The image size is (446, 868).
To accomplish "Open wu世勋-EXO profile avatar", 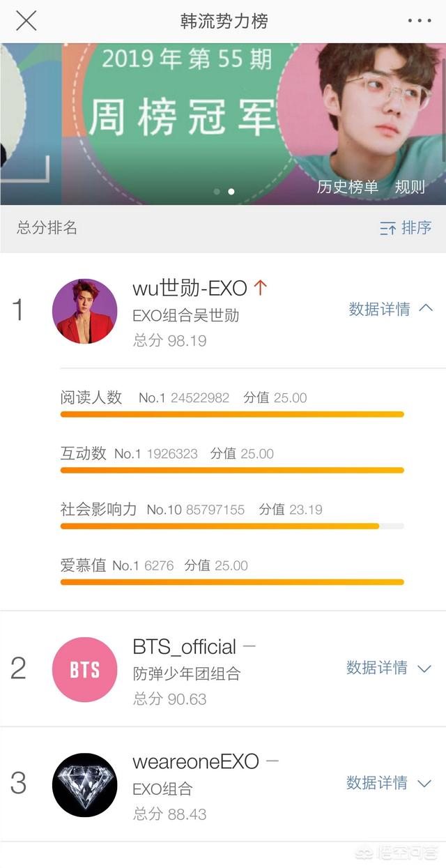I will [x=84, y=311].
